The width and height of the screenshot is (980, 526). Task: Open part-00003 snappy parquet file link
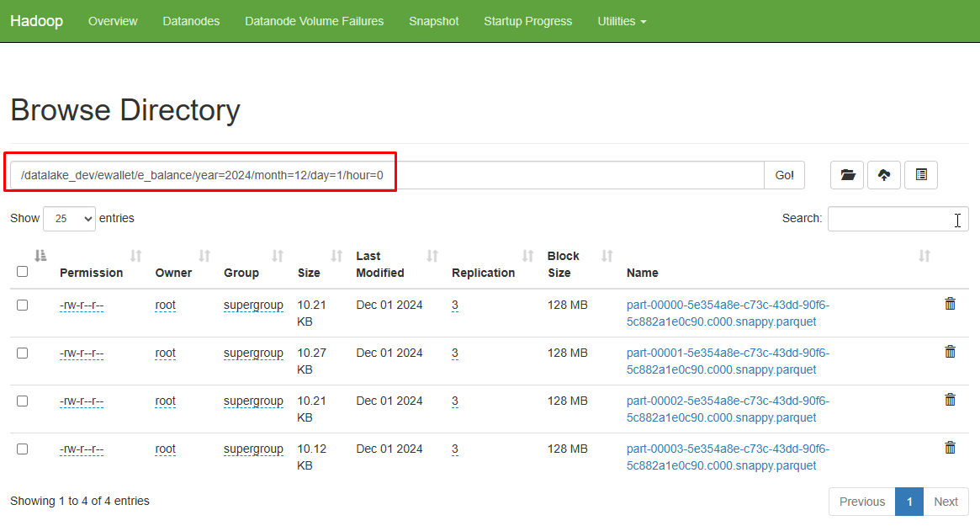728,457
